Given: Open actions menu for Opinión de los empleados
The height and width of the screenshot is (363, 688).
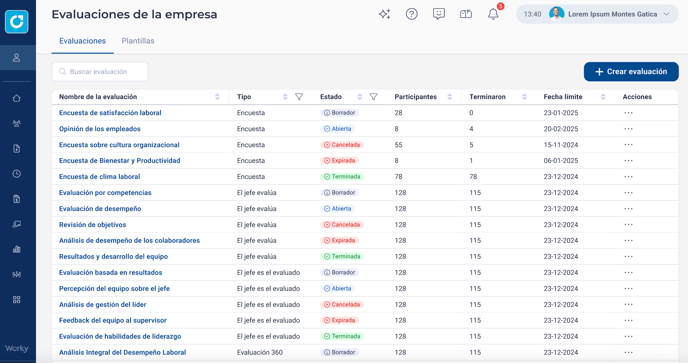Looking at the screenshot, I should point(628,129).
